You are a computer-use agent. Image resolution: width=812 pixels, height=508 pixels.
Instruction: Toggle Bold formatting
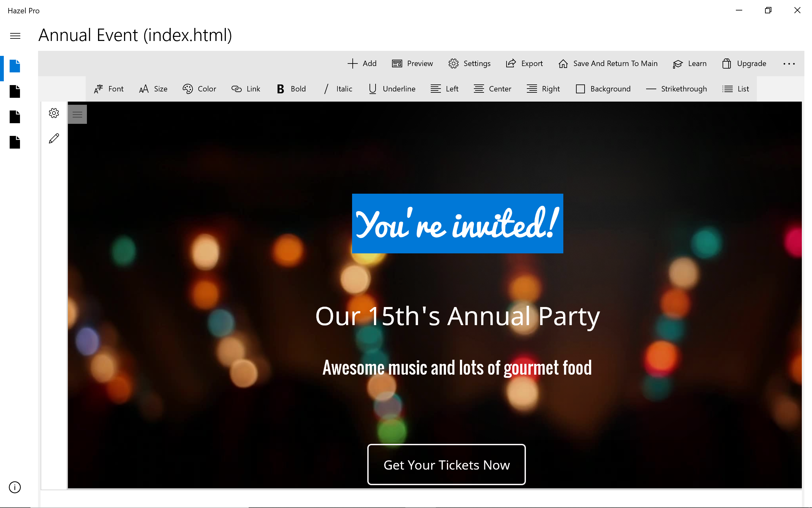point(291,89)
